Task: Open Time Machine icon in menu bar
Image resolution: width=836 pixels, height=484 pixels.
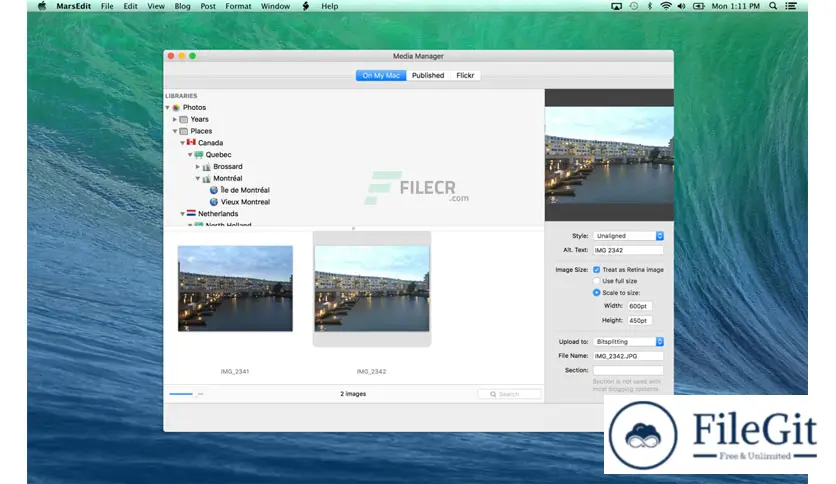Action: tap(633, 6)
